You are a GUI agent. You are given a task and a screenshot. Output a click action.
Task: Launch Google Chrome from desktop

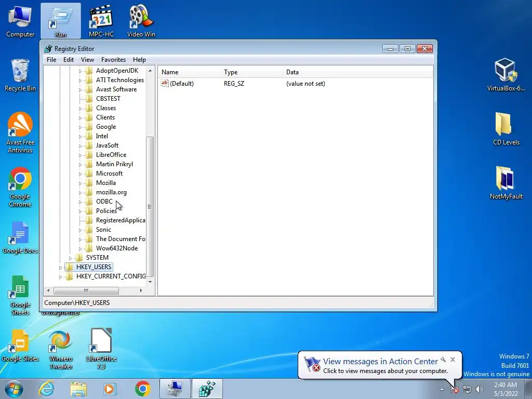20,187
